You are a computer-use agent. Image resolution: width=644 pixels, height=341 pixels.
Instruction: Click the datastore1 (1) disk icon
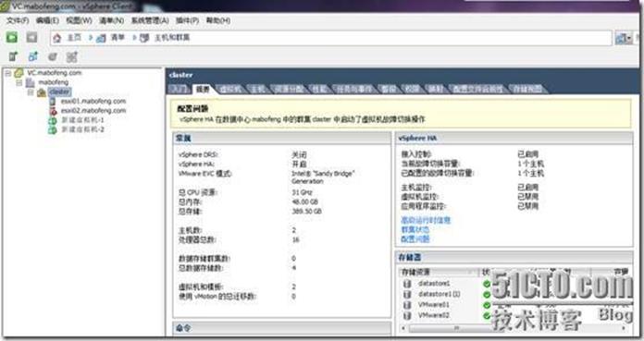pos(407,294)
